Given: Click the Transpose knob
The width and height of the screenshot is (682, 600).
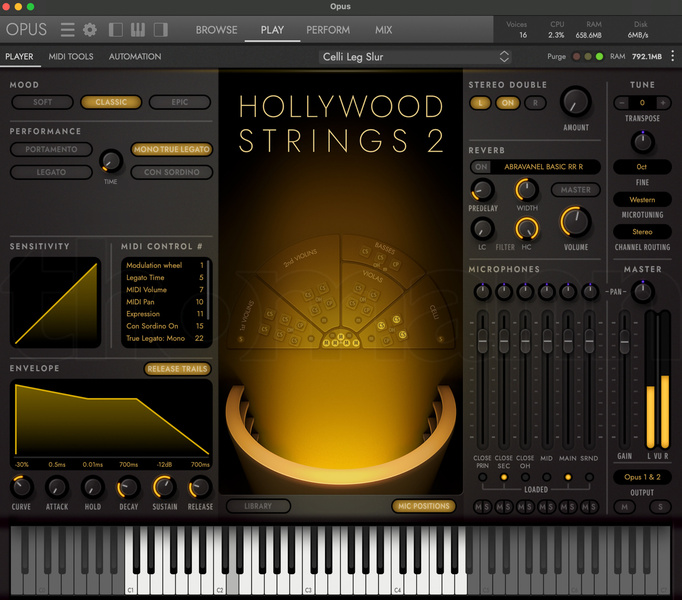Looking at the screenshot, I should point(642,142).
